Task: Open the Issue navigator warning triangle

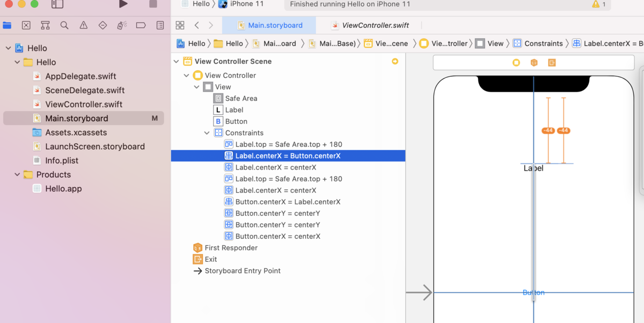Action: [84, 25]
